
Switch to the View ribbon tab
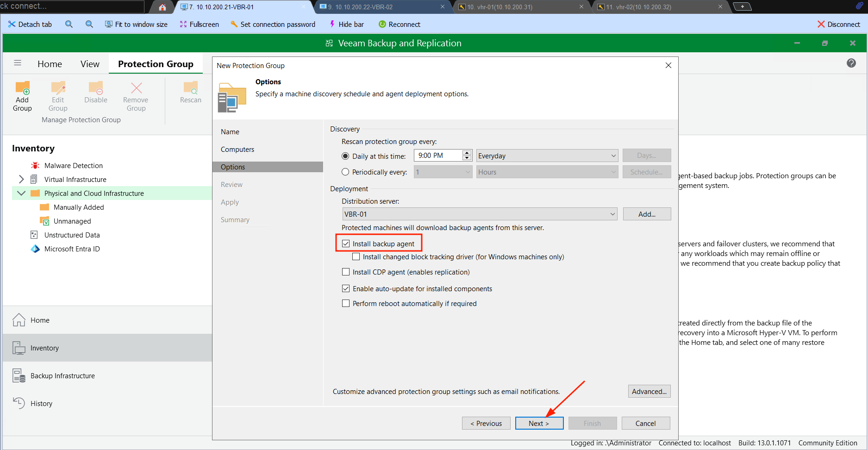coord(90,64)
